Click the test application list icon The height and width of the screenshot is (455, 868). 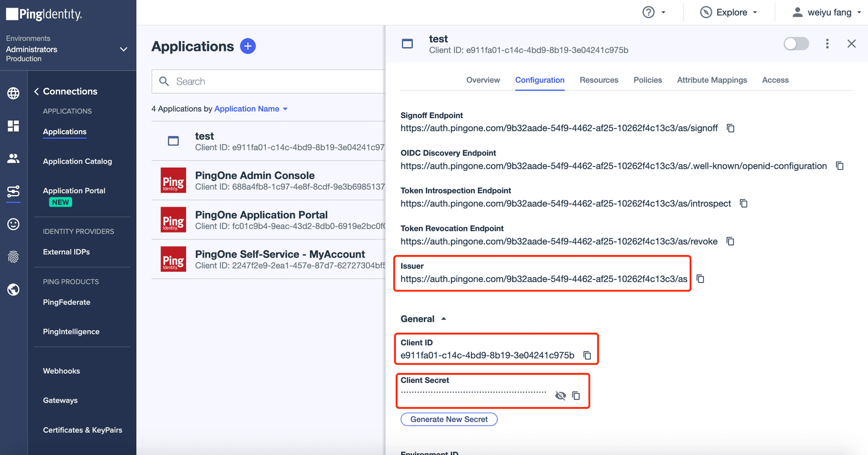(x=174, y=141)
